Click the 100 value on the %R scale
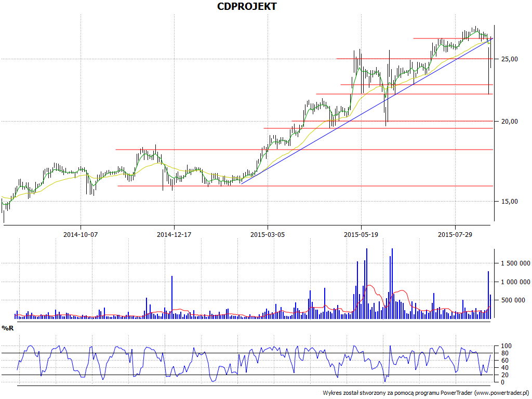Viewport: 532px width, 399px height. tap(507, 346)
